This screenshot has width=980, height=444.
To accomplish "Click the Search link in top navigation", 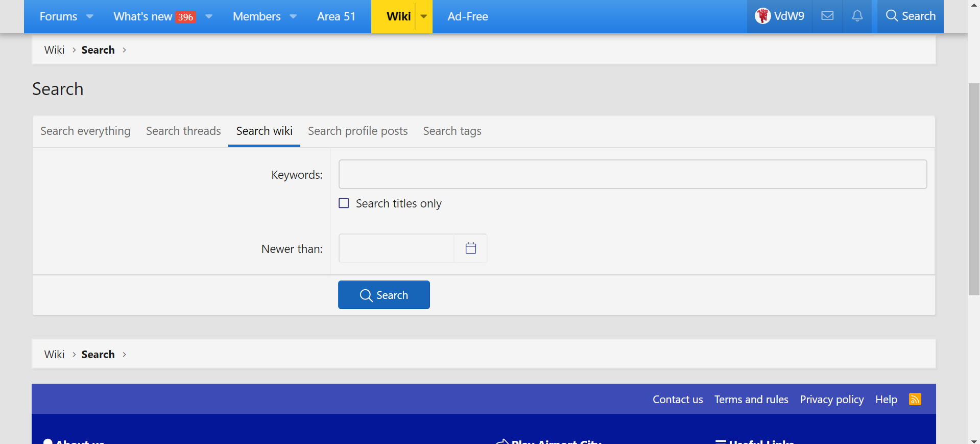I will click(911, 16).
